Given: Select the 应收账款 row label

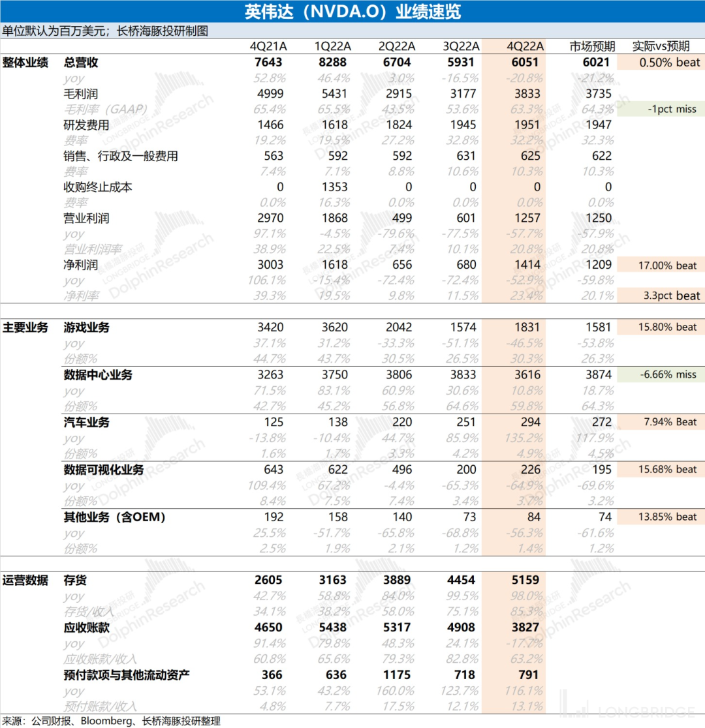Looking at the screenshot, I should click(86, 628).
